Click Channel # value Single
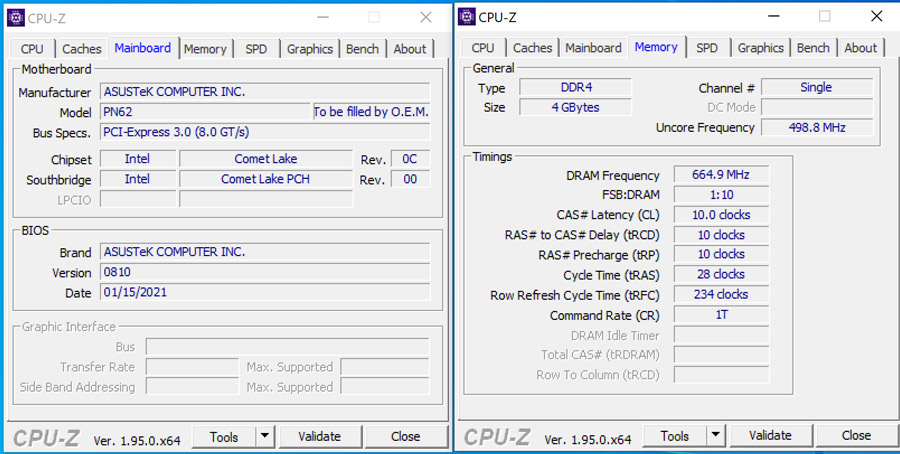Viewport: 900px width, 454px height. [x=817, y=87]
